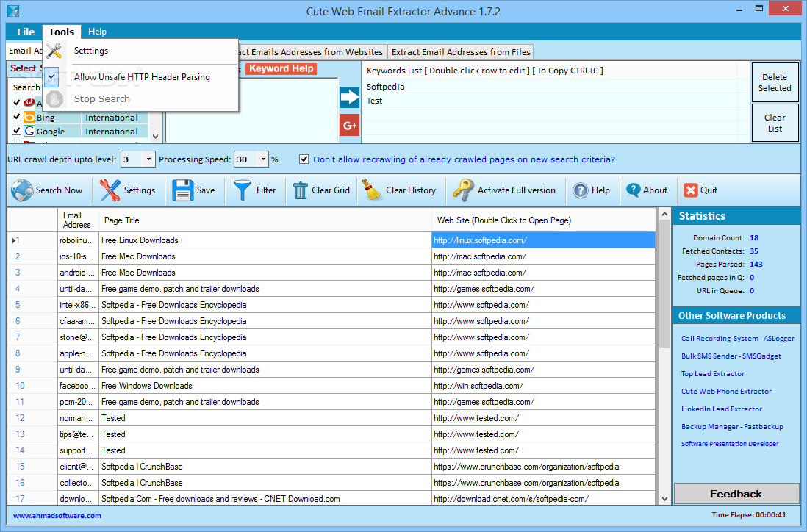Click the Email Address column header
Image resolution: width=807 pixels, height=532 pixels.
coord(78,220)
